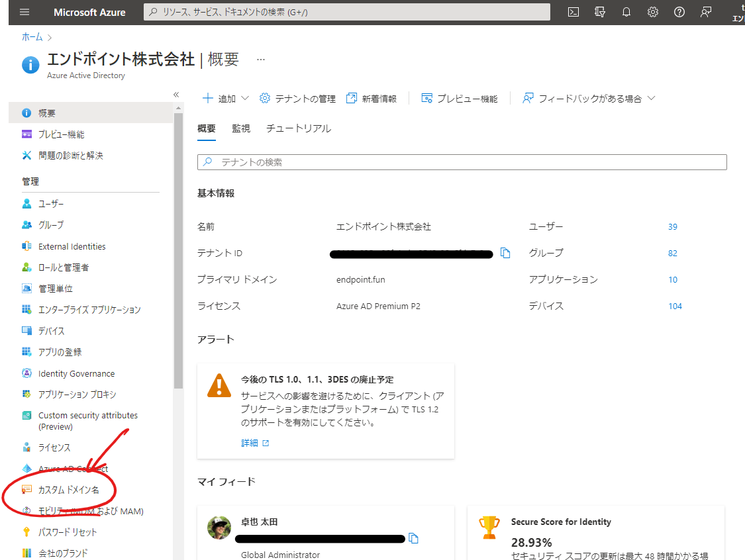Open 詳細 link in the TLS alert
The width and height of the screenshot is (745, 560).
click(x=255, y=443)
